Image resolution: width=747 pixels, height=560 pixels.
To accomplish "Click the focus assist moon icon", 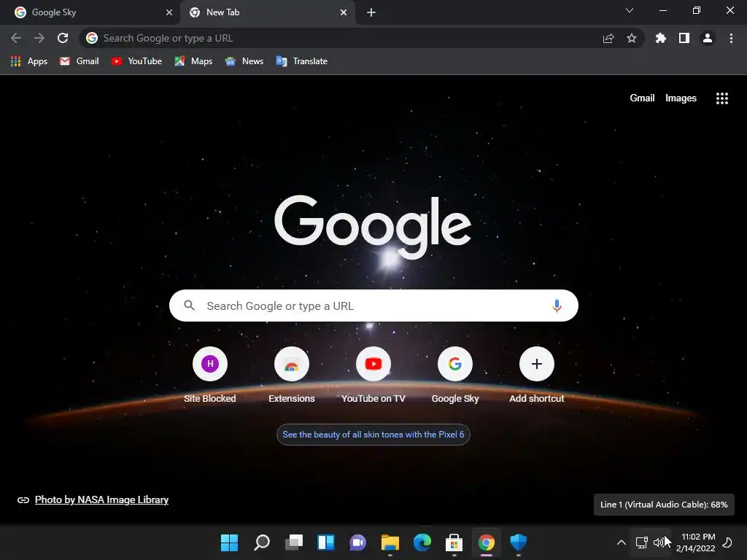I will pos(727,542).
